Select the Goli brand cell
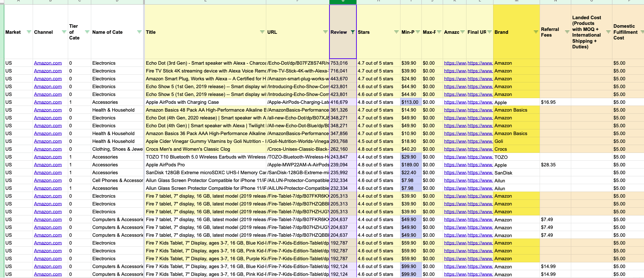The image size is (644, 278). click(x=517, y=141)
